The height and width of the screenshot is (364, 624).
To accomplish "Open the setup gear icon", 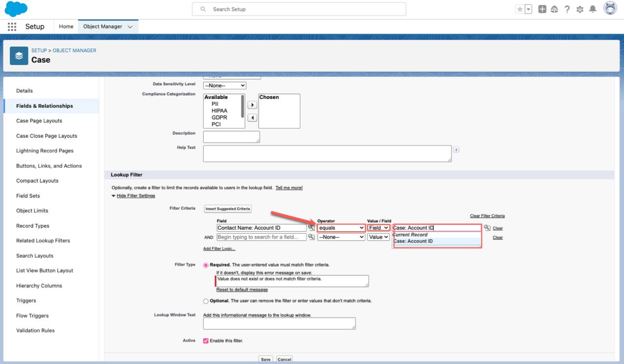I will [x=580, y=9].
